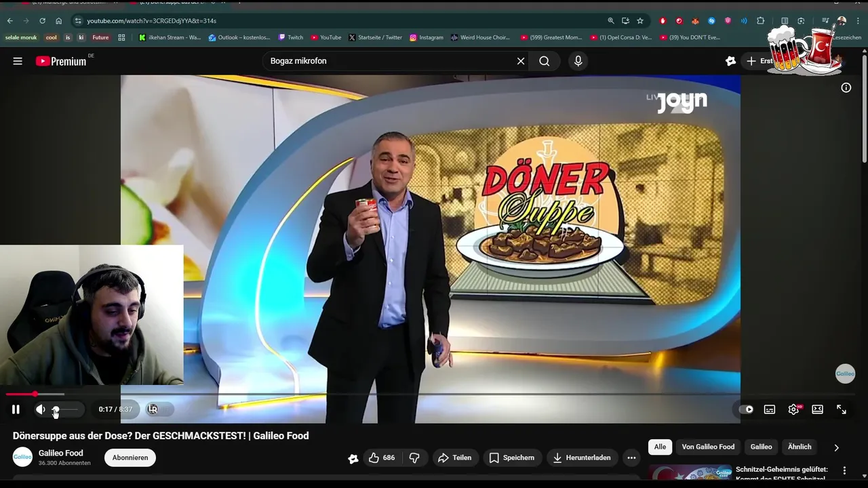868x488 pixels.
Task: Open the Outlook bookmark
Action: 239,37
